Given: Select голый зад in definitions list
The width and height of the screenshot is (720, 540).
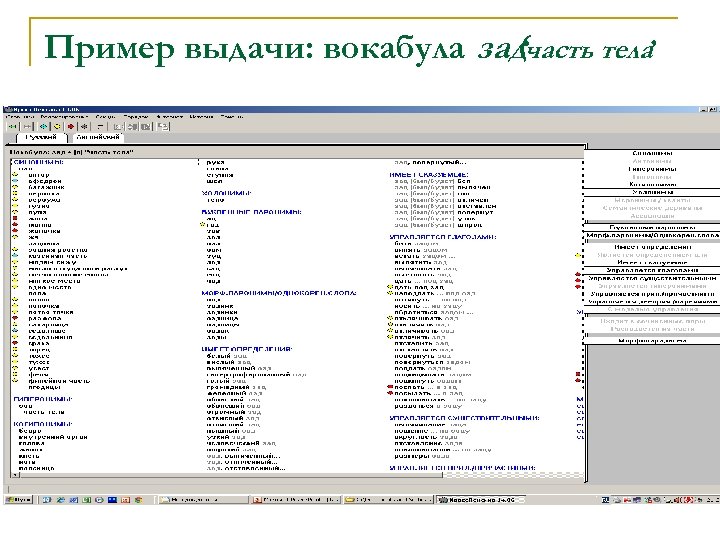Looking at the screenshot, I should point(227,381).
